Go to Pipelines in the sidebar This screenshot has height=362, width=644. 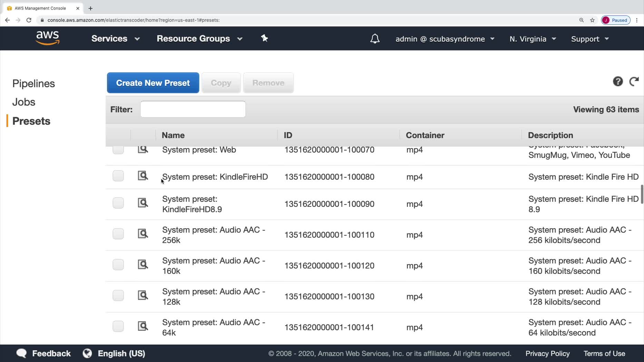click(x=33, y=83)
